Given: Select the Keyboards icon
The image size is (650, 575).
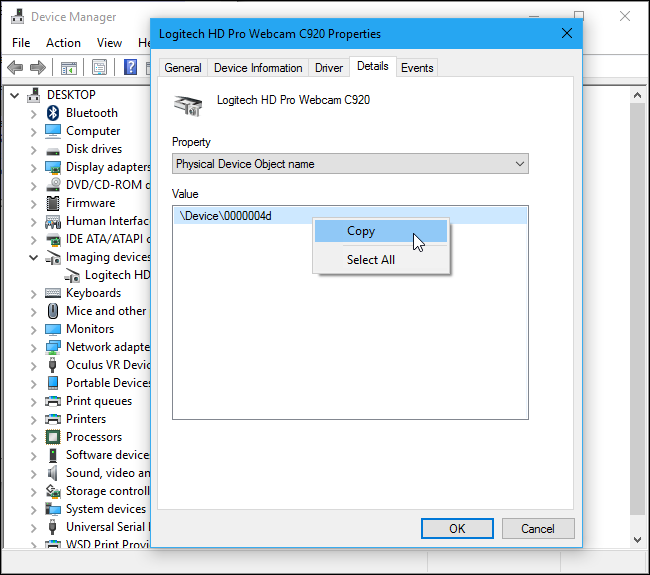Looking at the screenshot, I should pyautogui.click(x=53, y=293).
